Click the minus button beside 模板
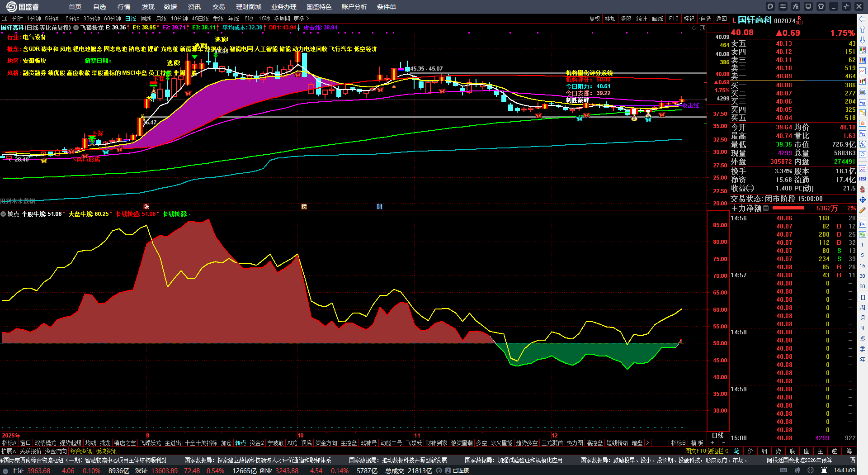The width and height of the screenshot is (868, 475). click(723, 443)
